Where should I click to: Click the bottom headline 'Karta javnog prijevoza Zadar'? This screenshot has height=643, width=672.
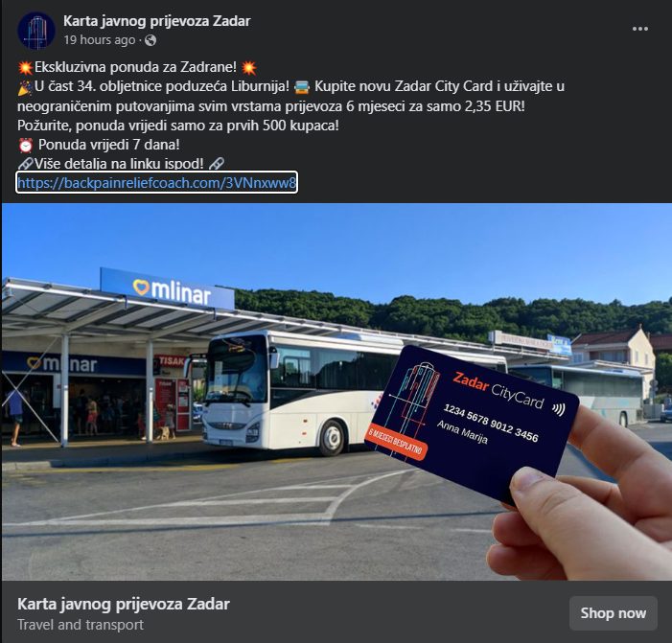124,604
